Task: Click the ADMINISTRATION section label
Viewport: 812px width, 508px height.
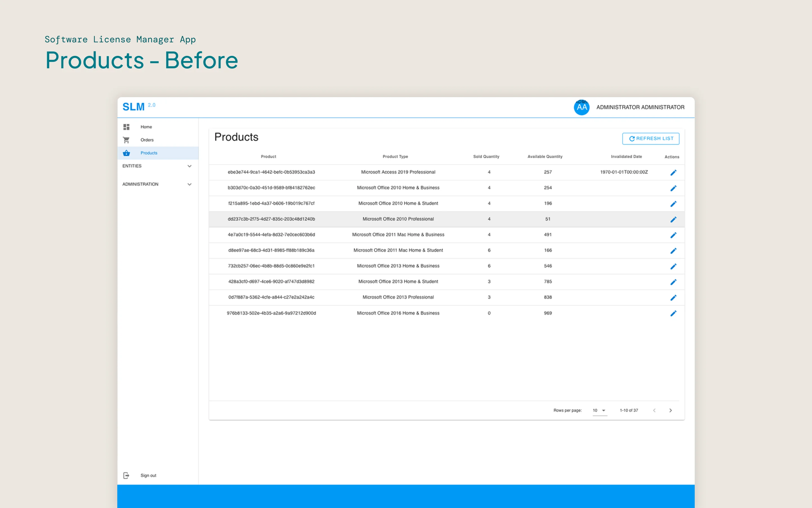Action: pos(140,184)
